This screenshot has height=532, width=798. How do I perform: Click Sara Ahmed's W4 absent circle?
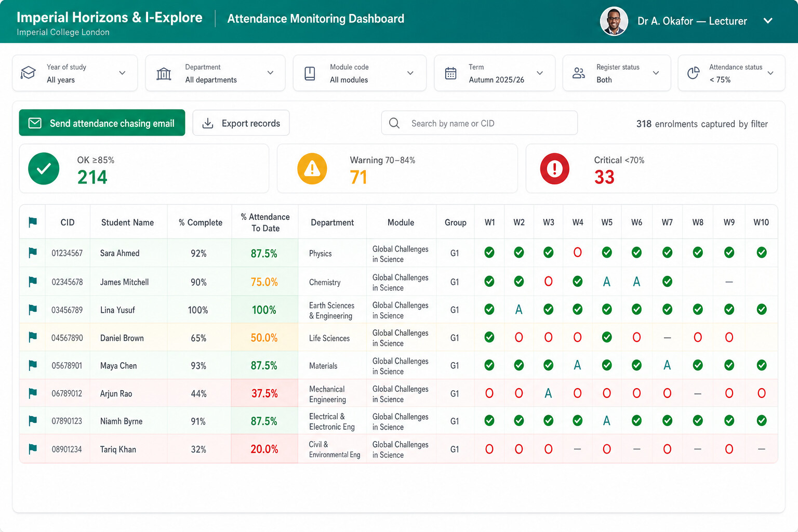pyautogui.click(x=577, y=252)
